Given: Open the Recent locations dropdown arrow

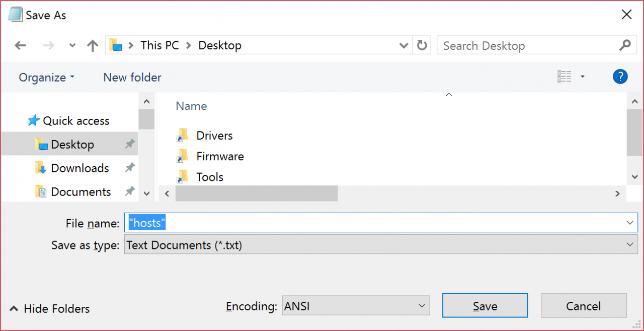Looking at the screenshot, I should point(72,46).
